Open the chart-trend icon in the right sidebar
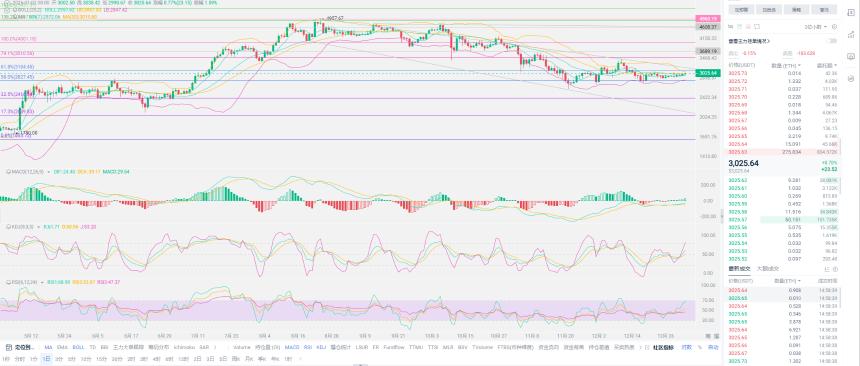 851,35
